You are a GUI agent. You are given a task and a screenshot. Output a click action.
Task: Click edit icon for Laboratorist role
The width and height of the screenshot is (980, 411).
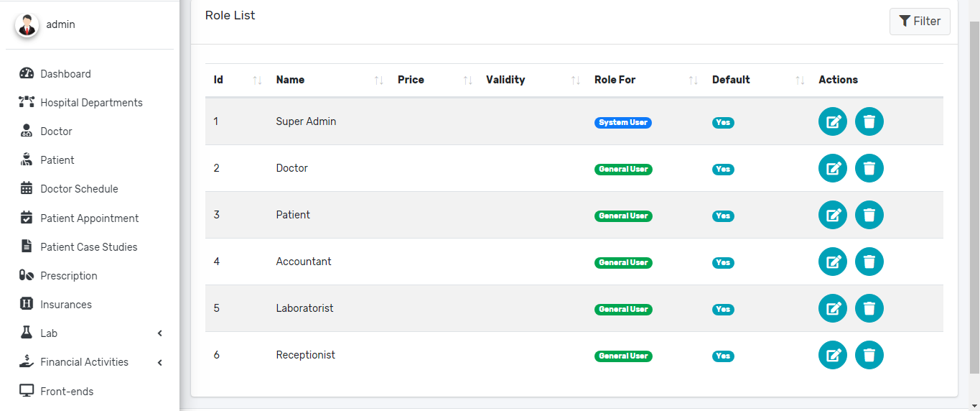coord(832,308)
